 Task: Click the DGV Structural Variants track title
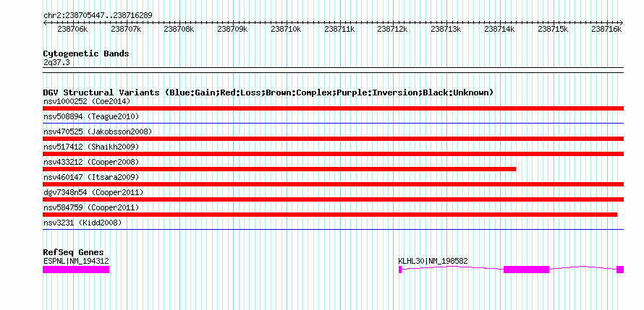click(x=268, y=92)
